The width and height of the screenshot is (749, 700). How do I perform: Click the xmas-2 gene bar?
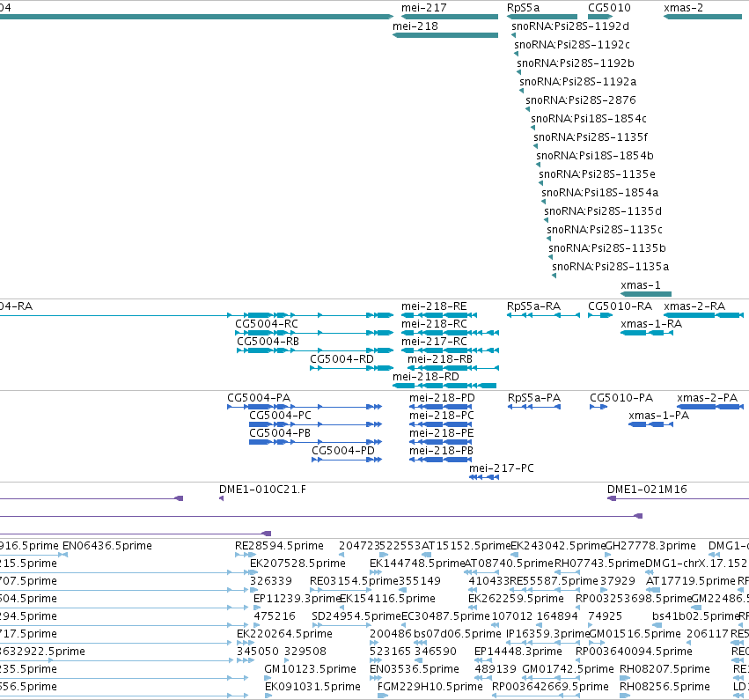(702, 17)
